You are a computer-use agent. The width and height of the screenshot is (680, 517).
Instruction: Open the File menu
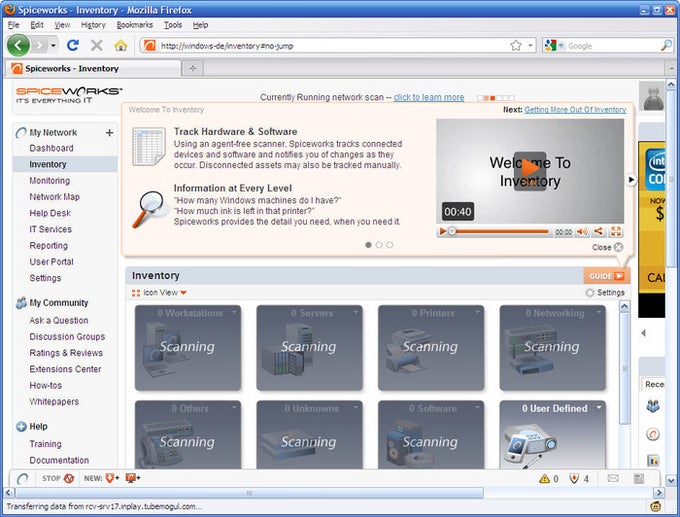point(13,25)
